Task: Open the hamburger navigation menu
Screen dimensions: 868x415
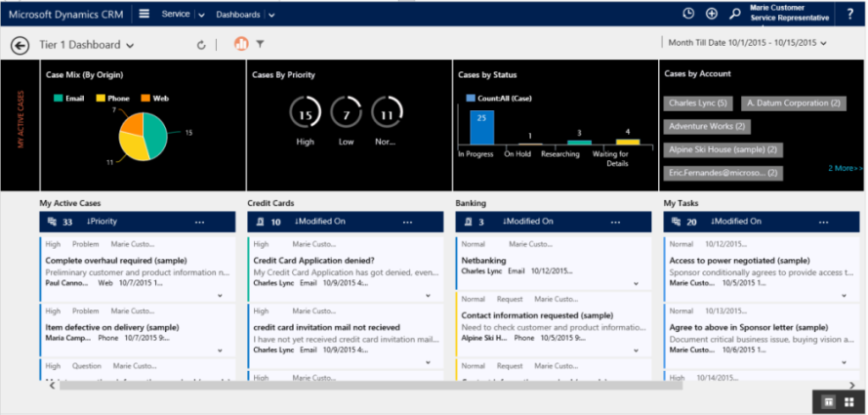Action: pyautogui.click(x=144, y=14)
